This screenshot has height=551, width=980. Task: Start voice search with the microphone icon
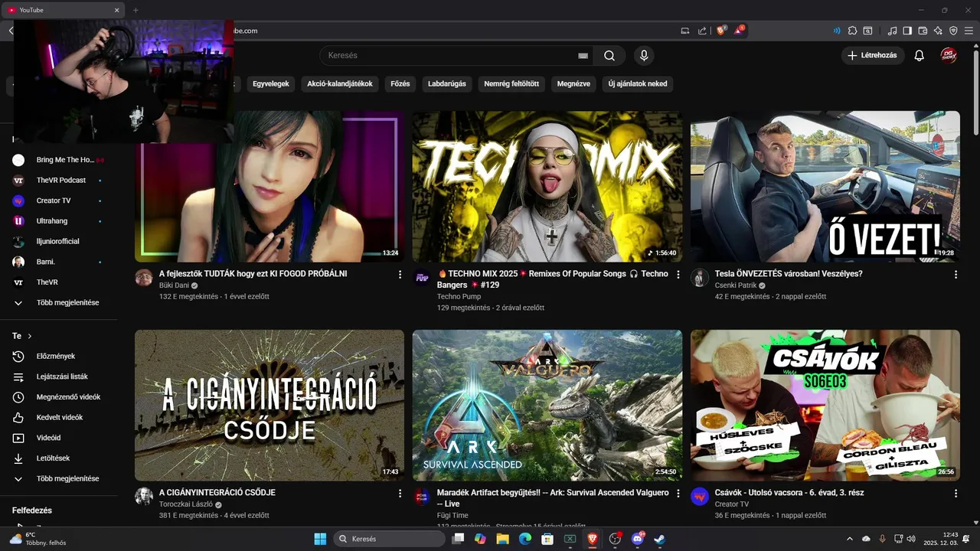[x=644, y=55]
